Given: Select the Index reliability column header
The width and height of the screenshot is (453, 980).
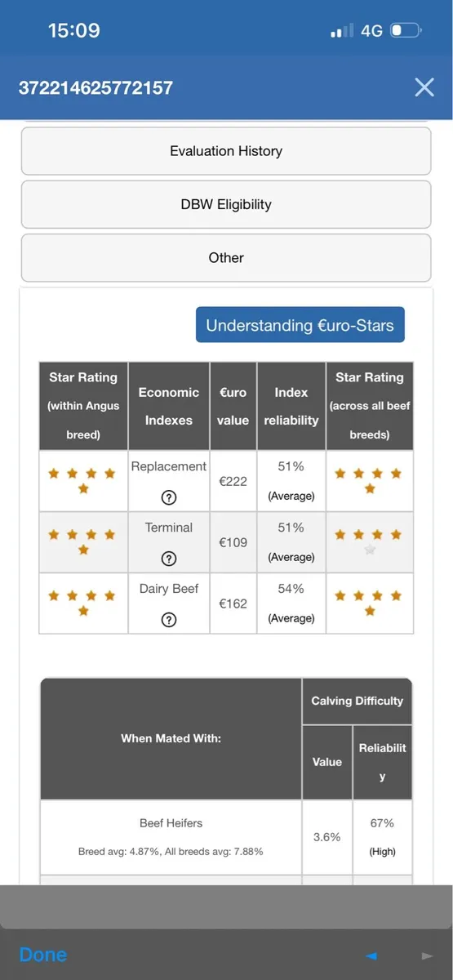Looking at the screenshot, I should (291, 406).
